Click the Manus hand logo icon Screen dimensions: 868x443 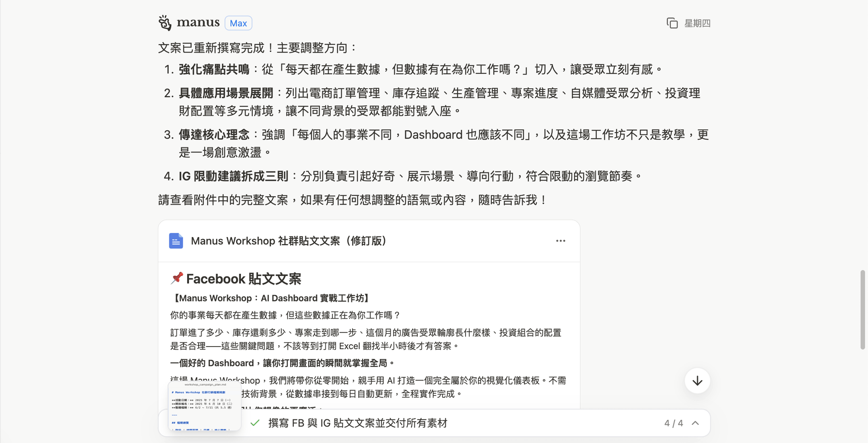[x=165, y=23]
